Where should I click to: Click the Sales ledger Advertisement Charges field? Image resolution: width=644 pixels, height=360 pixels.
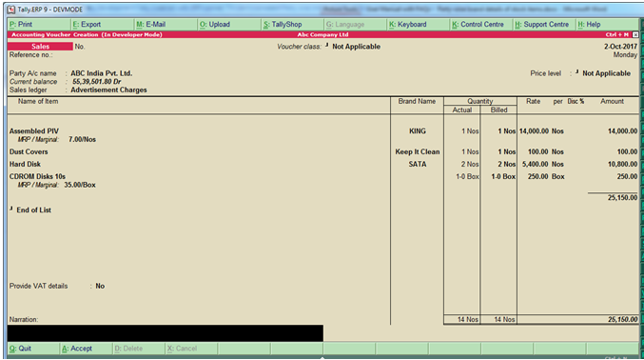[x=108, y=90]
